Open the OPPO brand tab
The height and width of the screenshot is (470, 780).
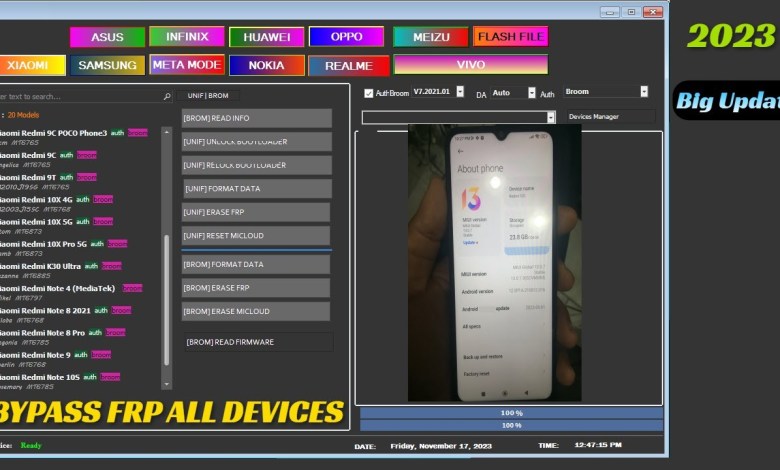[x=346, y=36]
